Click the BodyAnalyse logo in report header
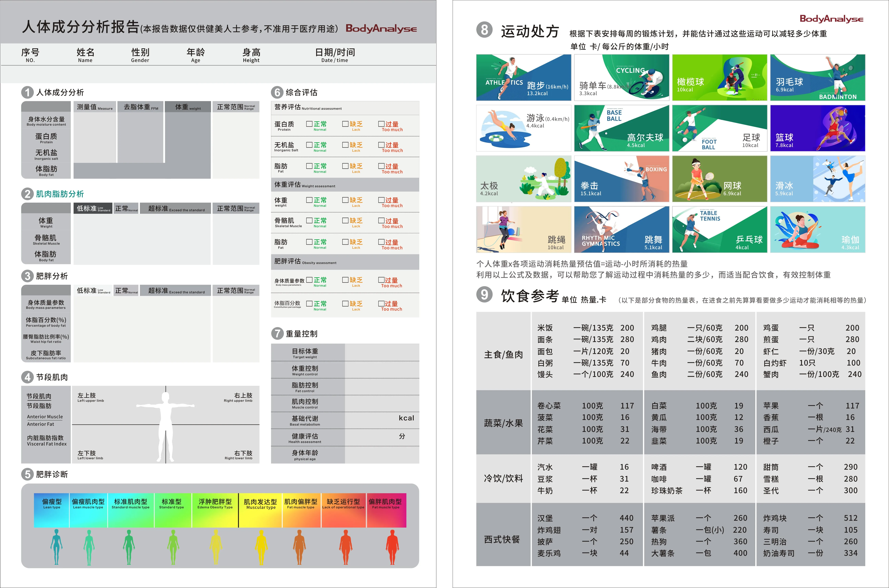889x588 pixels. (x=381, y=29)
